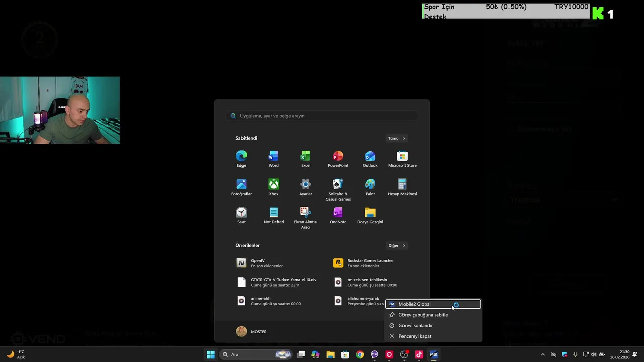644x362 pixels.
Task: Launch PowerPoint from pinned apps
Action: click(x=338, y=159)
